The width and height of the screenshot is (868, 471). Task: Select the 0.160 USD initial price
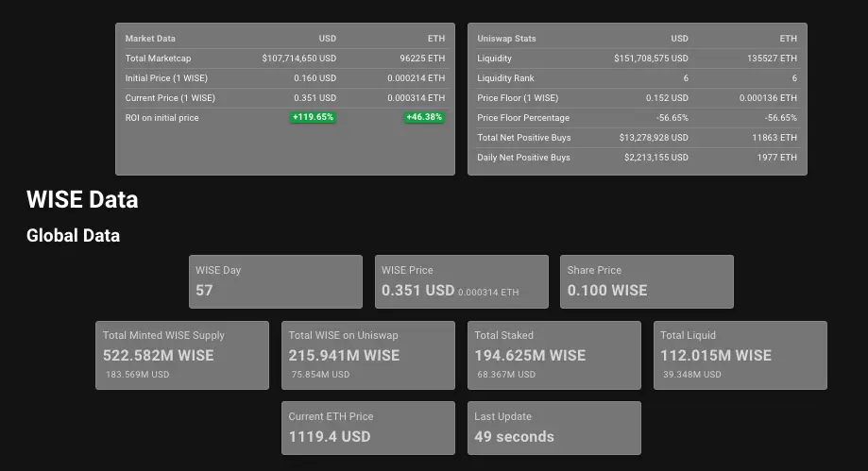tap(315, 78)
